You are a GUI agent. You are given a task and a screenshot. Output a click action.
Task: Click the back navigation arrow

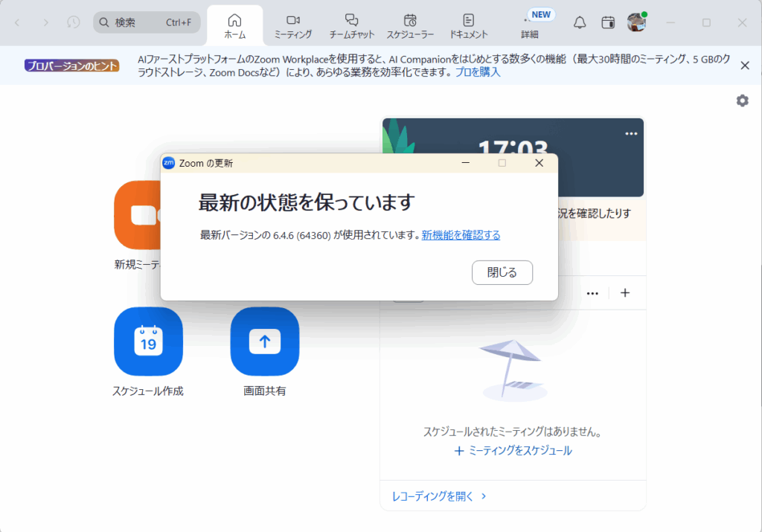click(x=18, y=22)
